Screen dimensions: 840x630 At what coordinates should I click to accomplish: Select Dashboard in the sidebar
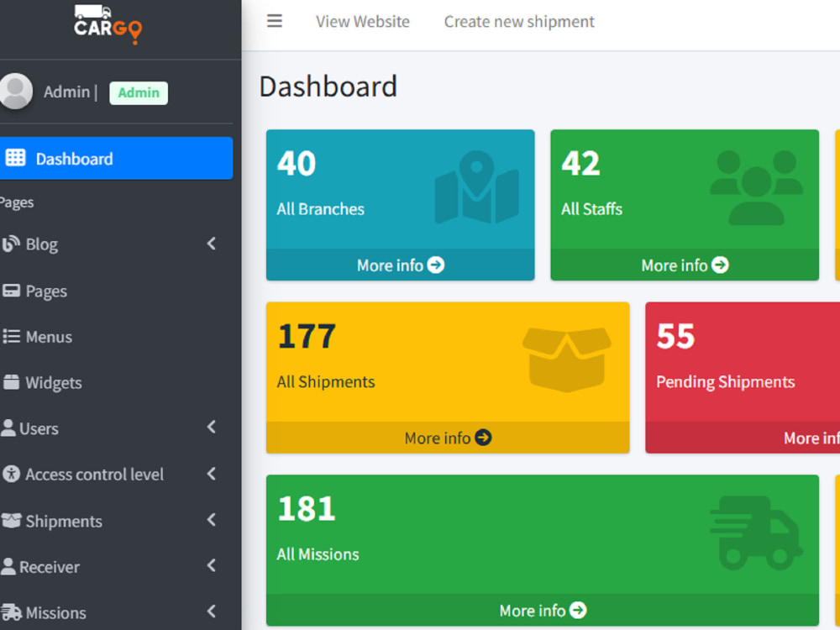tap(116, 158)
